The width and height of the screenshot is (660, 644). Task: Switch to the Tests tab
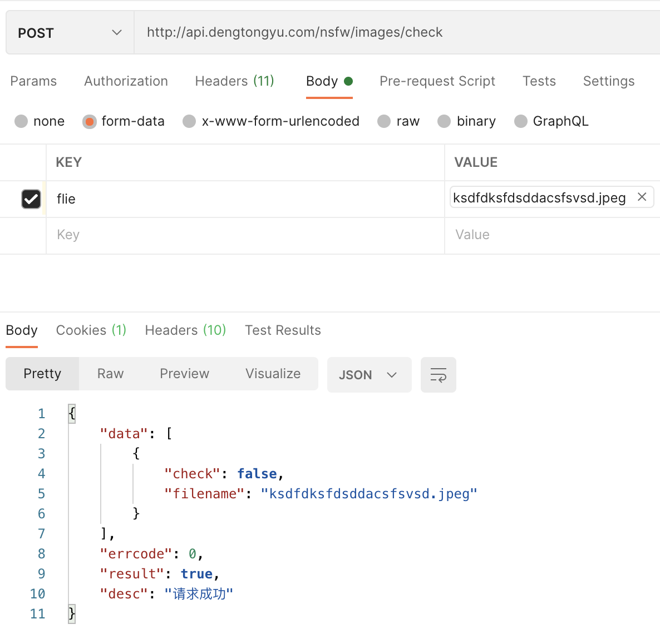pyautogui.click(x=539, y=81)
